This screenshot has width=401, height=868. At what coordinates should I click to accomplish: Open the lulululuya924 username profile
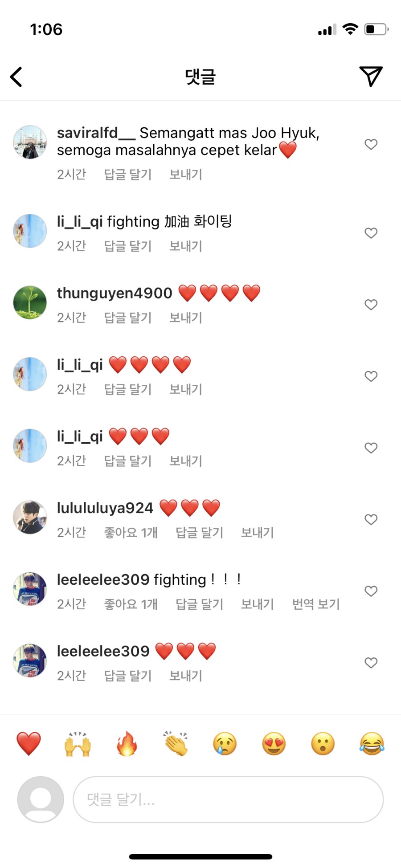click(x=105, y=508)
